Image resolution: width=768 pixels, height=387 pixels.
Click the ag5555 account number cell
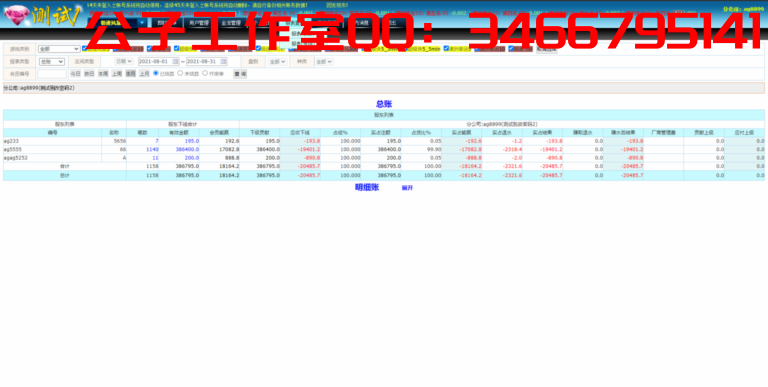click(x=52, y=149)
